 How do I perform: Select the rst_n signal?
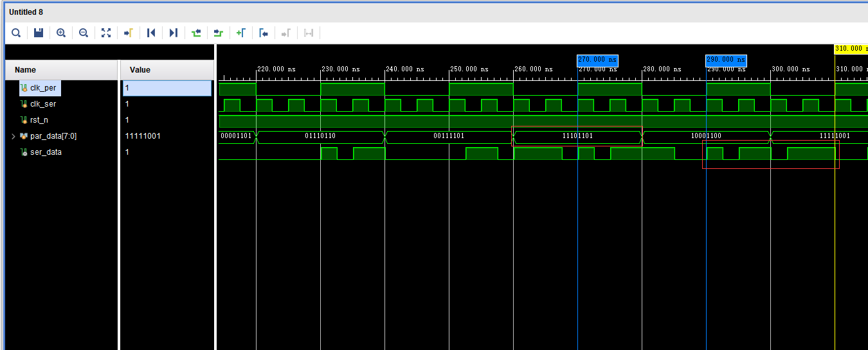pyautogui.click(x=39, y=120)
